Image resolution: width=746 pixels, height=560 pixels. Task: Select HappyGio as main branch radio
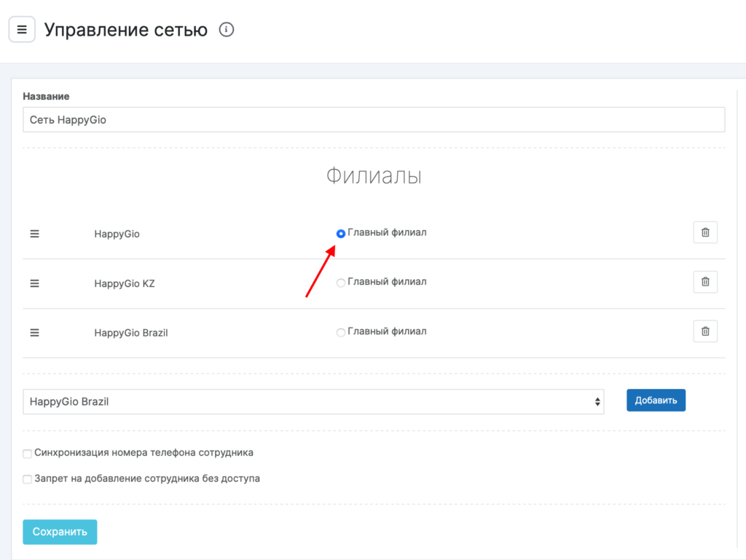click(x=341, y=234)
